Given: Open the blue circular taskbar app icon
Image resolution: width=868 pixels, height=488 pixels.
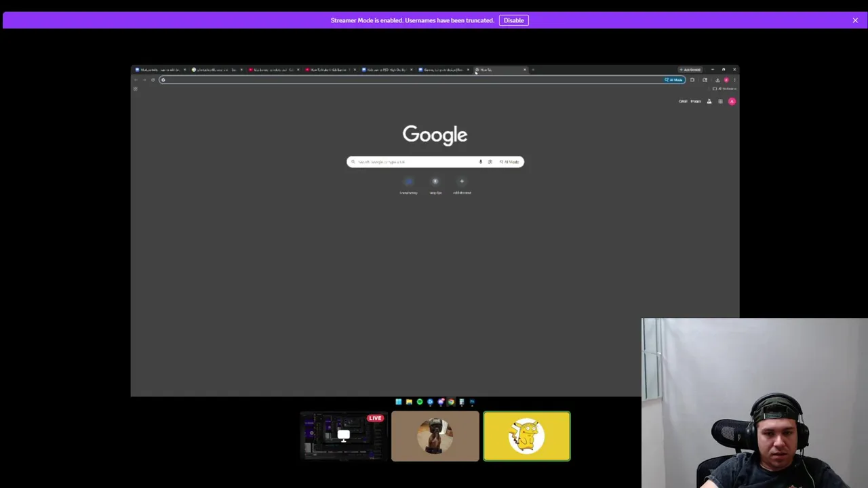Looking at the screenshot, I should (430, 402).
